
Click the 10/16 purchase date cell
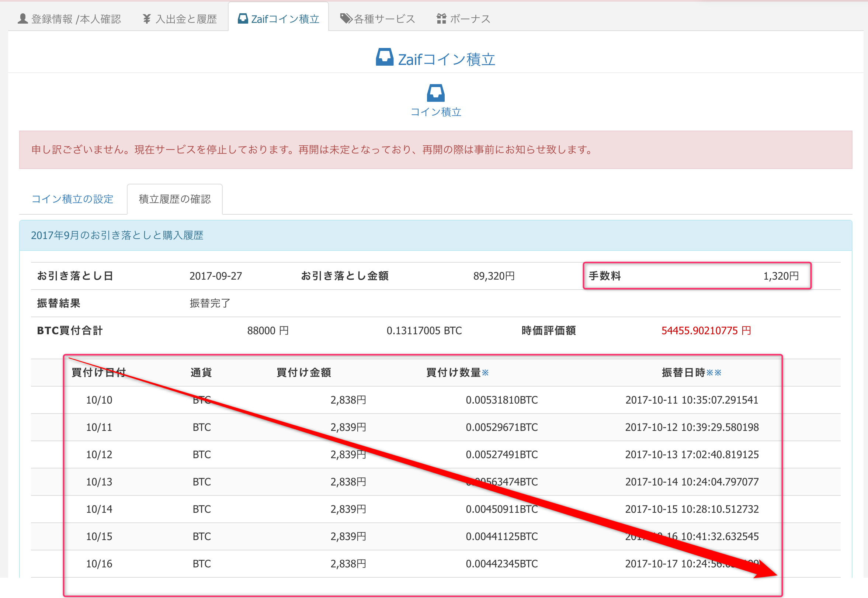point(99,564)
